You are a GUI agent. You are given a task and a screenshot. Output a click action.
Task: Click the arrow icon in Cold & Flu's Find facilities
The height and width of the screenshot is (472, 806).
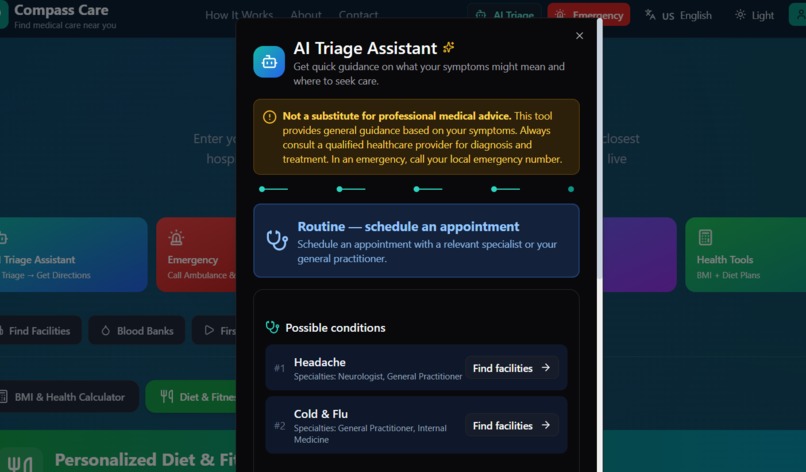pos(546,425)
